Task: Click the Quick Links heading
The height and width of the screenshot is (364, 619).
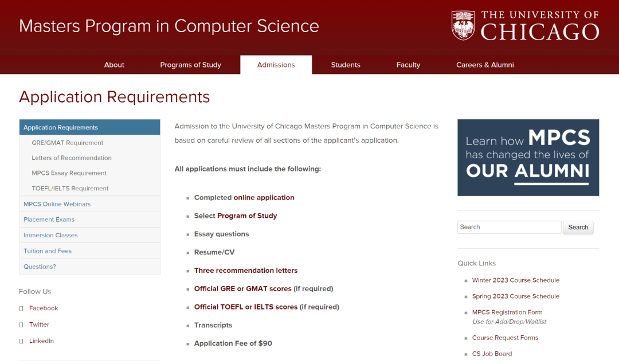Action: click(476, 263)
